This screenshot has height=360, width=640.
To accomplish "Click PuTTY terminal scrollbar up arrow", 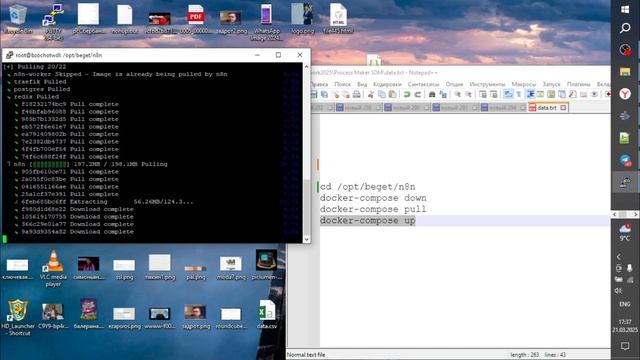I will click(307, 67).
